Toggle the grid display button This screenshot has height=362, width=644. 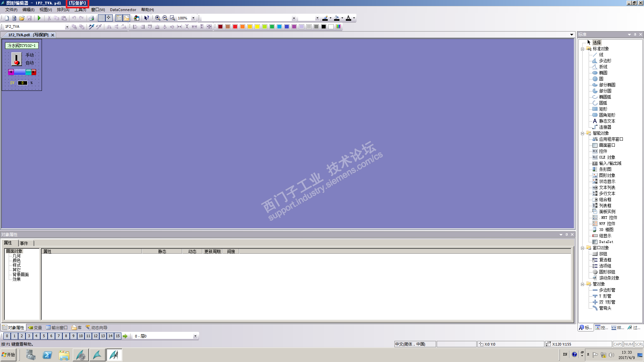tap(101, 18)
